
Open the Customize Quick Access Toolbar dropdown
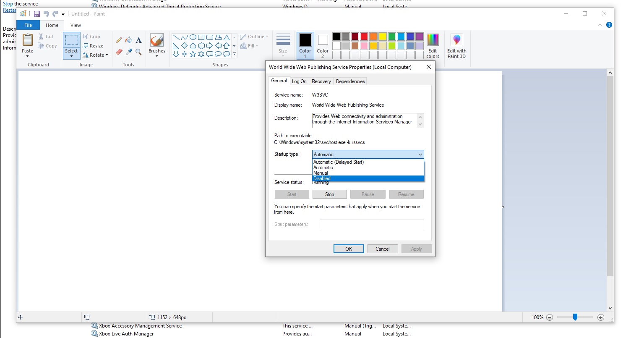pos(63,14)
